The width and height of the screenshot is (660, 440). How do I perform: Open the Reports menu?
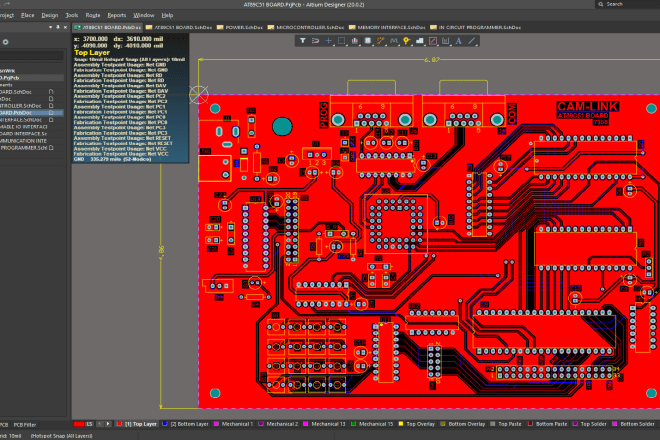pyautogui.click(x=117, y=15)
